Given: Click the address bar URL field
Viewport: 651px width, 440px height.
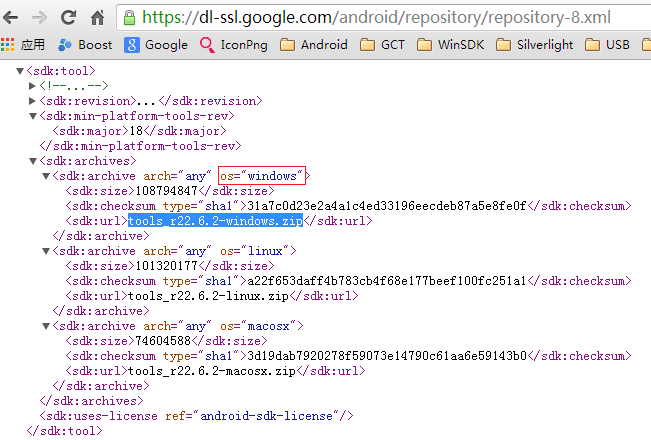Looking at the screenshot, I should point(386,17).
